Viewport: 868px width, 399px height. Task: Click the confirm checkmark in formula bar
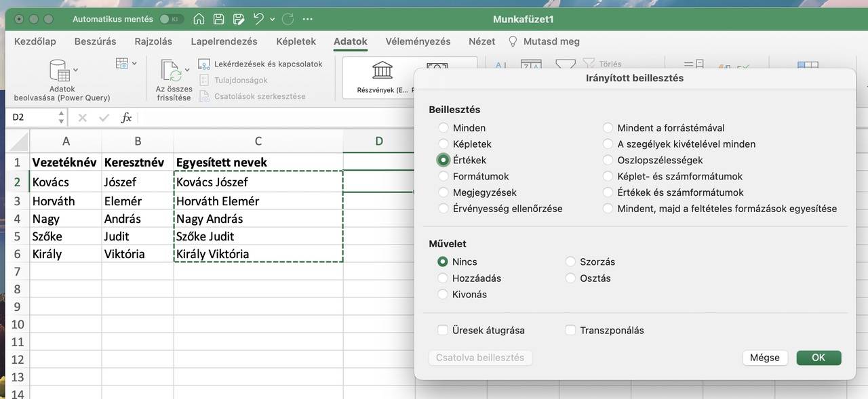click(104, 117)
